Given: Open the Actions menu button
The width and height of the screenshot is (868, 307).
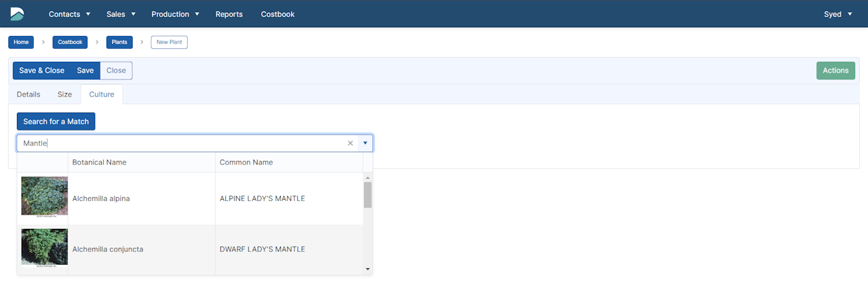Looking at the screenshot, I should pos(835,71).
